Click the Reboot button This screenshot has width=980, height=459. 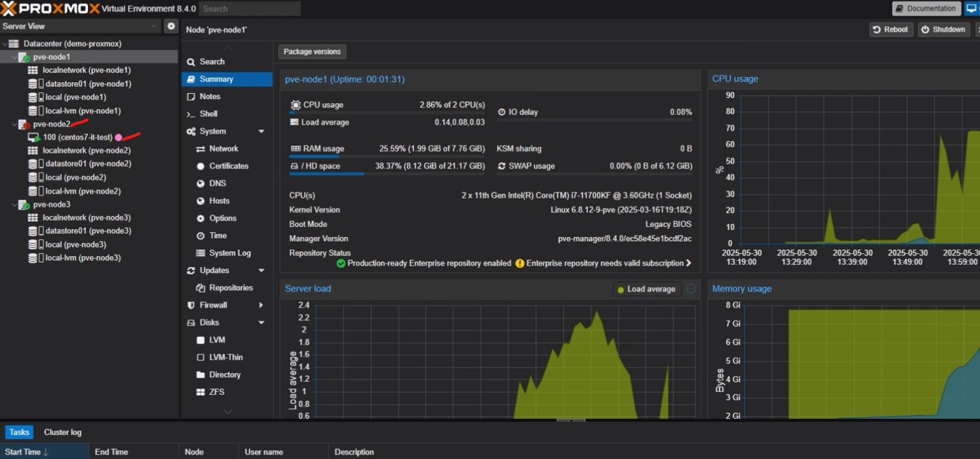(891, 29)
